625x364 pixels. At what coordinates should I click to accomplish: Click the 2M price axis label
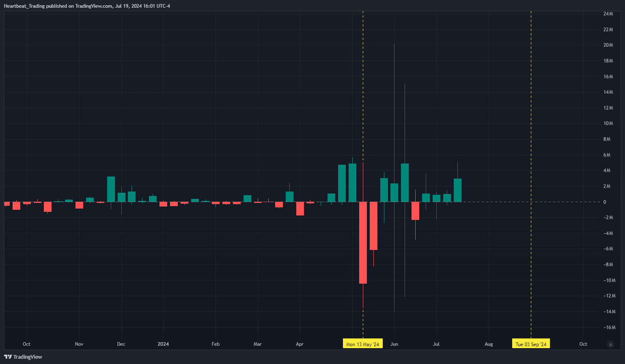(607, 186)
